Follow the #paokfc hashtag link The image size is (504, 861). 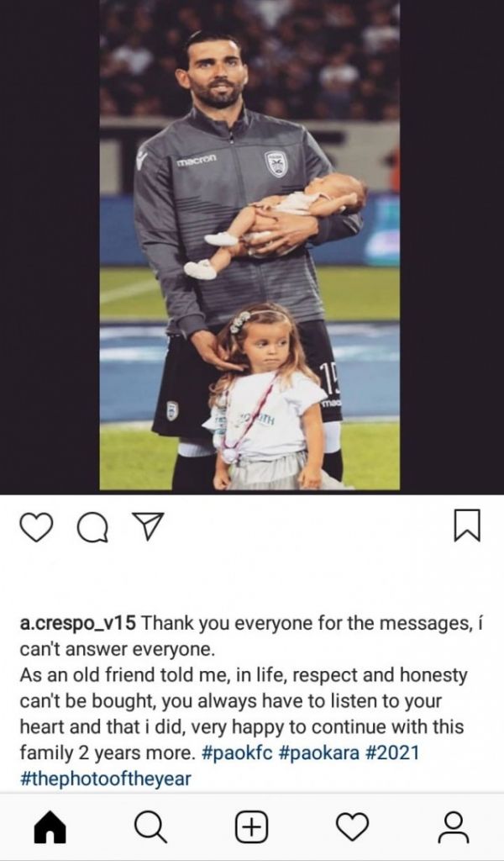pos(238,753)
